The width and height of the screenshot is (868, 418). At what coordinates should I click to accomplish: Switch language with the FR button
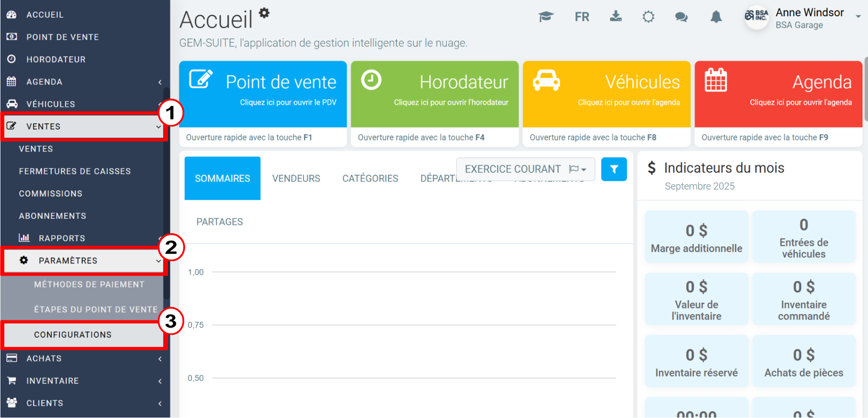click(582, 17)
